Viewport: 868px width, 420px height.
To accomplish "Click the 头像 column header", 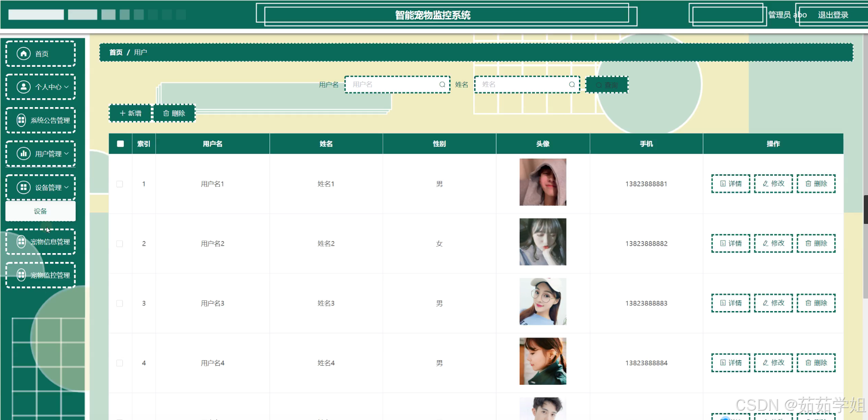I will coord(543,144).
